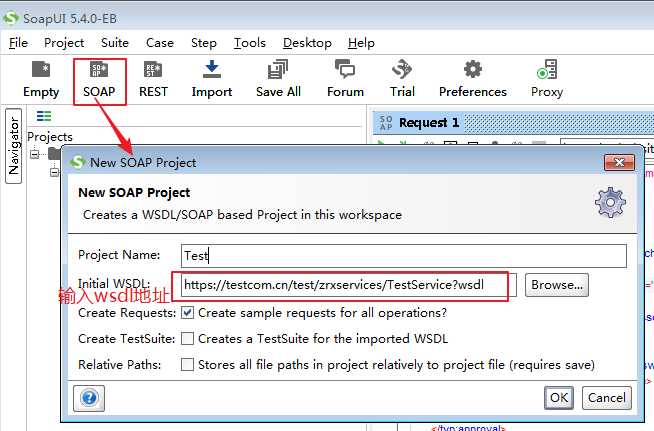Open the Help menu
654x431 pixels.
click(361, 43)
